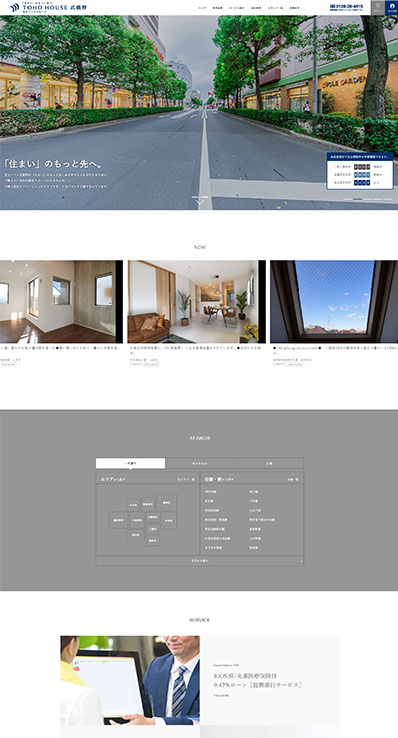Open the empty room with windows photo
The width and height of the screenshot is (398, 738).
pos(61,302)
